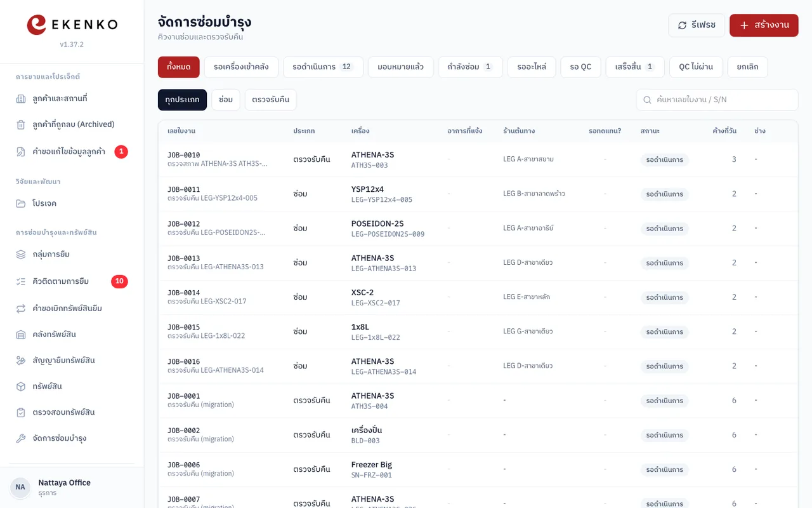Open คลังทรัพย์สิน warehouse icon
The height and width of the screenshot is (508, 812).
21,335
